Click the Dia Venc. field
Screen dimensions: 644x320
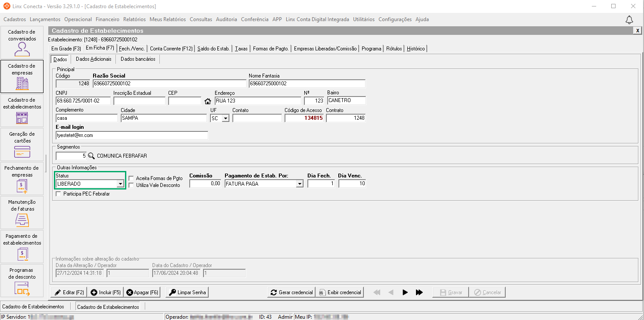point(352,184)
